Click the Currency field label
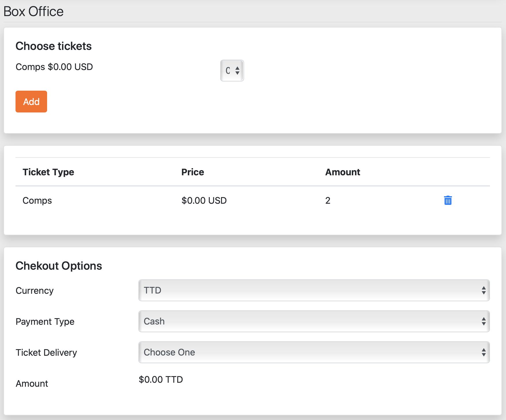The height and width of the screenshot is (420, 506). [x=34, y=291]
